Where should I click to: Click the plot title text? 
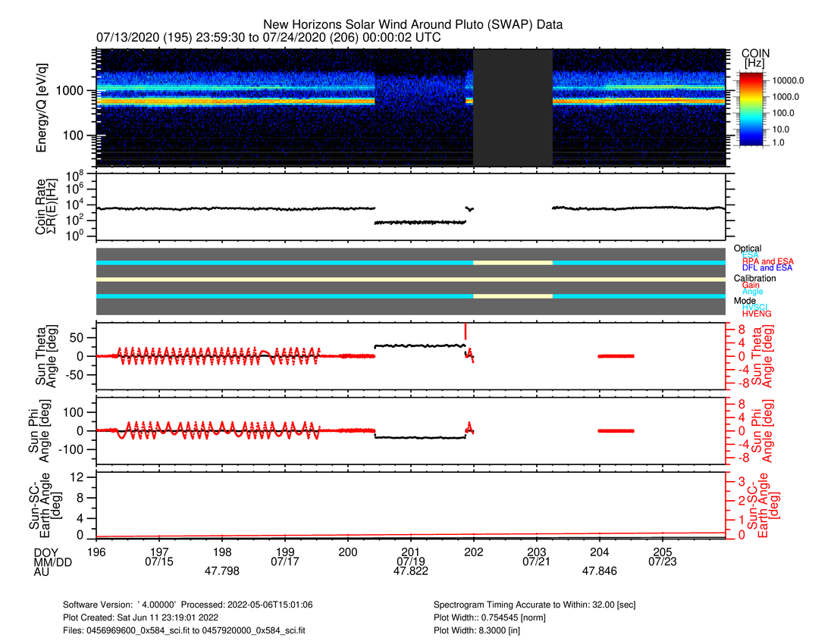coord(412,25)
